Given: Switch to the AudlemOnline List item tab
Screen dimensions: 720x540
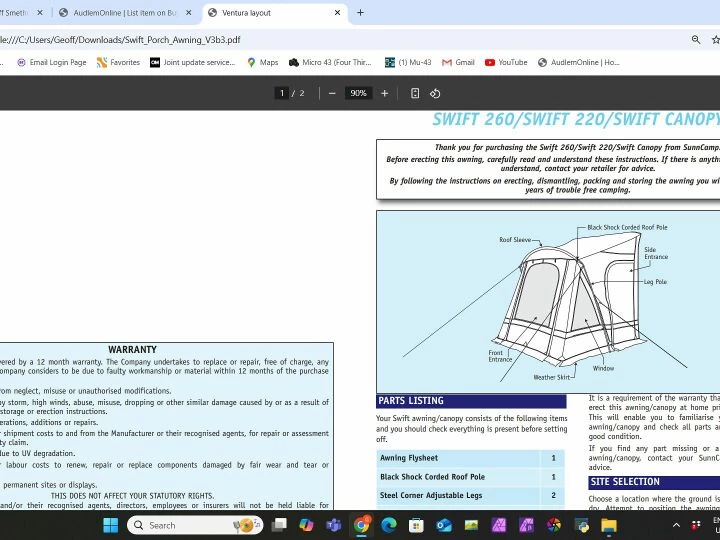Looking at the screenshot, I should (124, 13).
